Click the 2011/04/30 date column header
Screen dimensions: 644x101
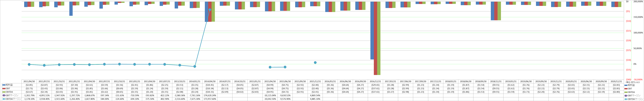(x=29, y=82)
